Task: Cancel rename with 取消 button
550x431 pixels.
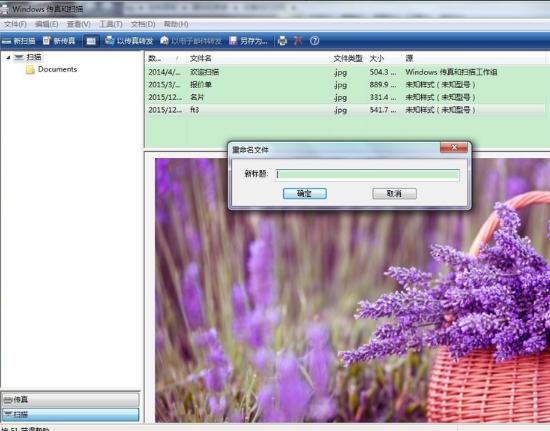Action: click(394, 194)
